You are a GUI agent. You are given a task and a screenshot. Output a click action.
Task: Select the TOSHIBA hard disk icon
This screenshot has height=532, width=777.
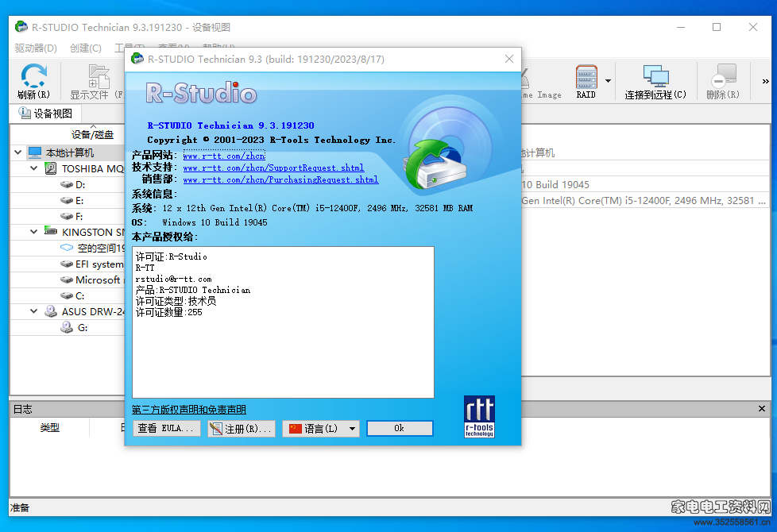click(51, 168)
